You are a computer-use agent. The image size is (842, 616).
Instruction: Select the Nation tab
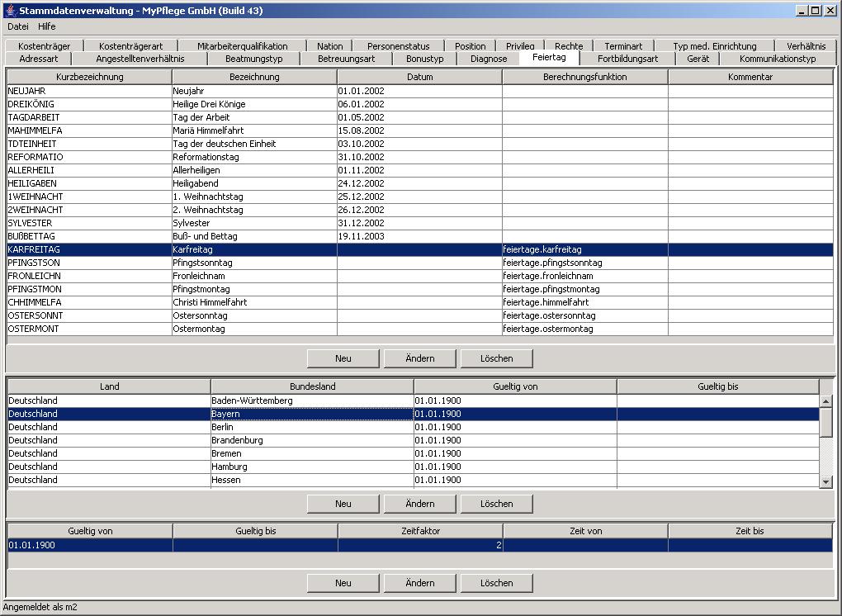329,46
